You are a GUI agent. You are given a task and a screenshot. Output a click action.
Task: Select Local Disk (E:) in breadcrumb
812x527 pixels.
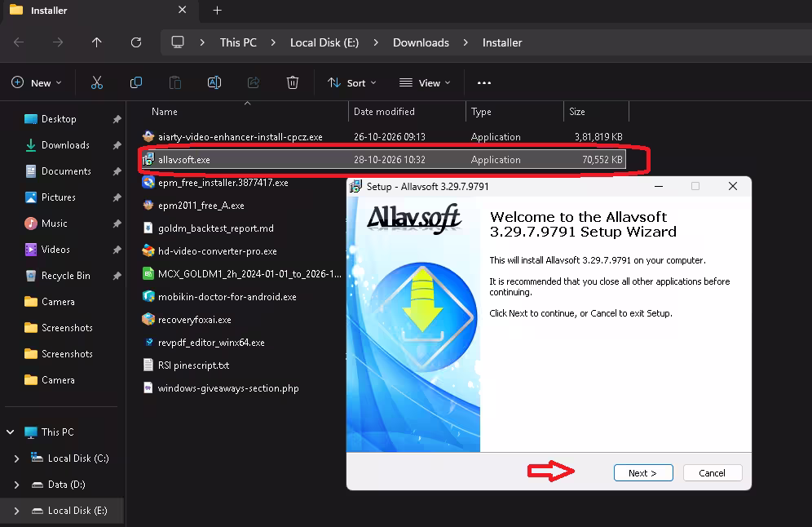[324, 43]
